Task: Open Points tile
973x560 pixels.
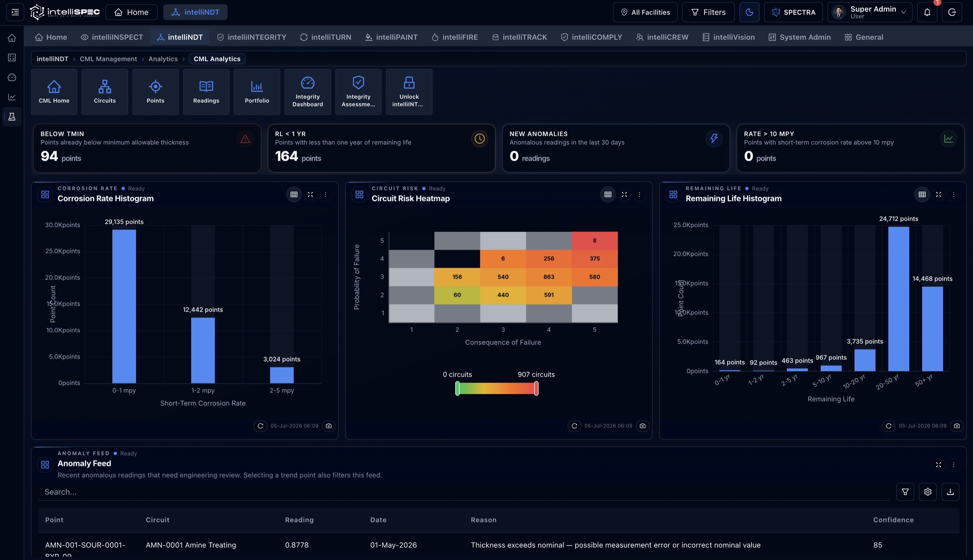Action: tap(155, 92)
